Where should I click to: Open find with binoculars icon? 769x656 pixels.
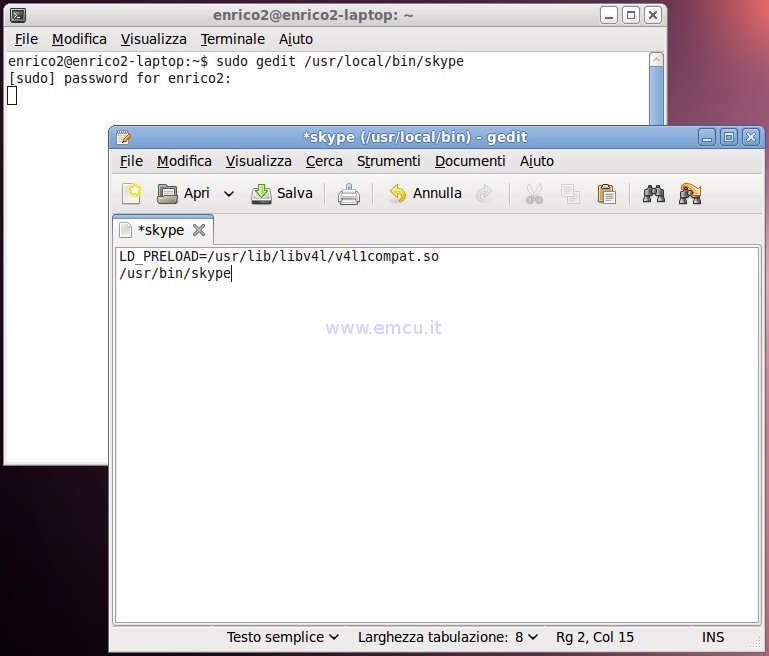(654, 194)
